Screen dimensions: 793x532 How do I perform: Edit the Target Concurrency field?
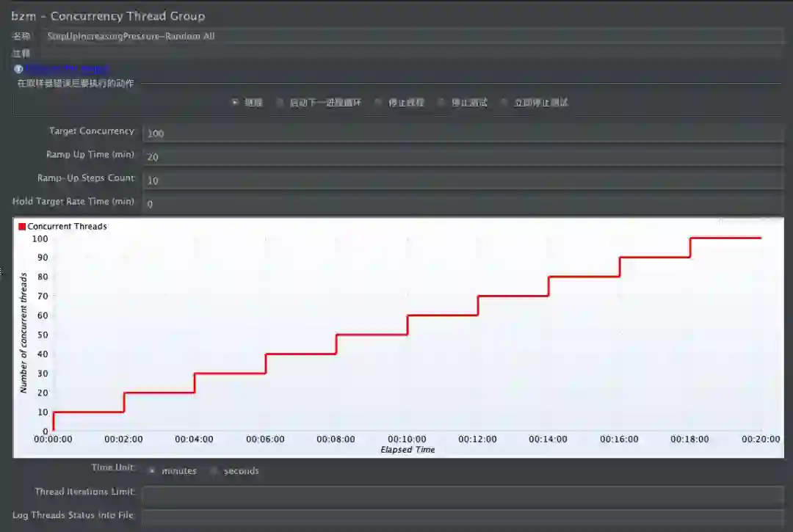tap(463, 134)
